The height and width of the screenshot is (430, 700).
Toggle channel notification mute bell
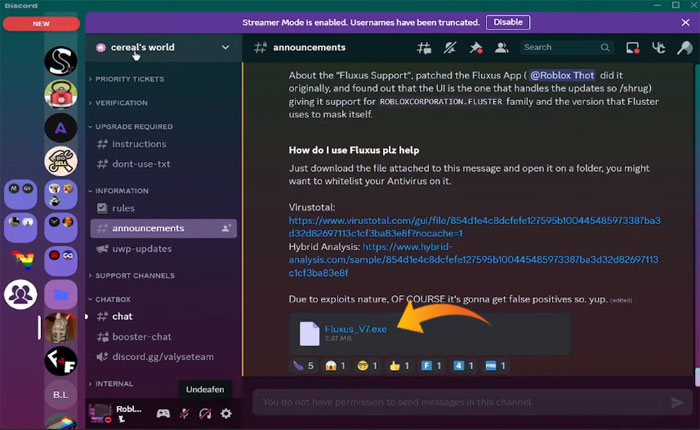click(x=450, y=47)
